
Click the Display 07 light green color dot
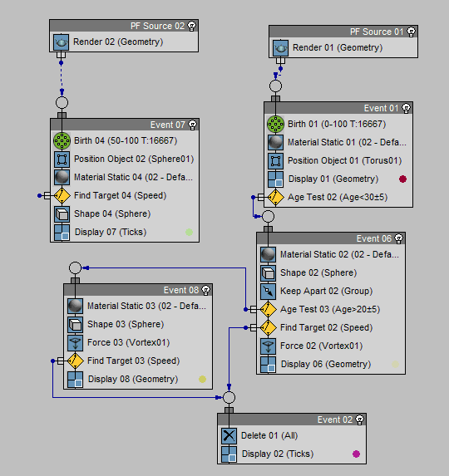(x=189, y=233)
